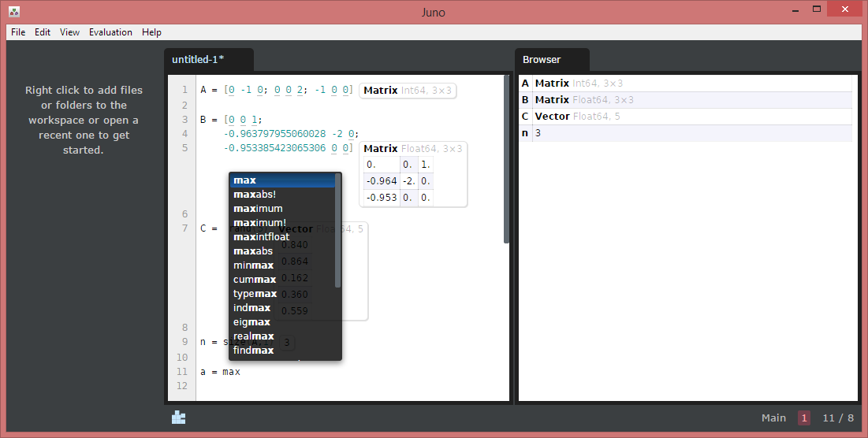This screenshot has width=868, height=438.
Task: Click the -0.953385423065306 value on line 5
Action: [x=275, y=148]
